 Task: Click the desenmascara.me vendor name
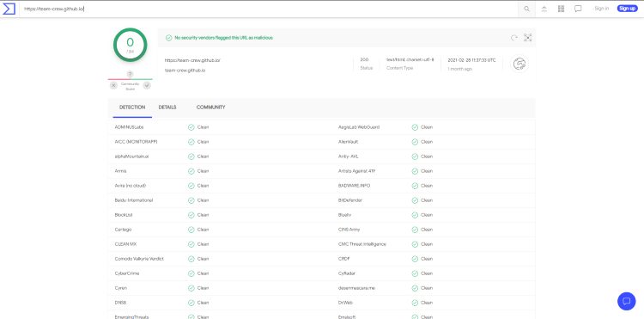pyautogui.click(x=356, y=288)
